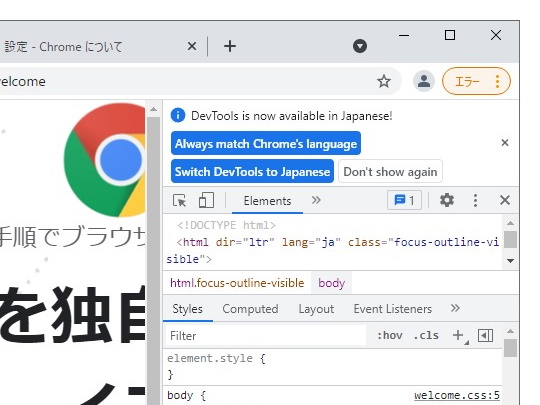This screenshot has width=540, height=405.
Task: Click the Styles Filter input field
Action: pyautogui.click(x=265, y=335)
